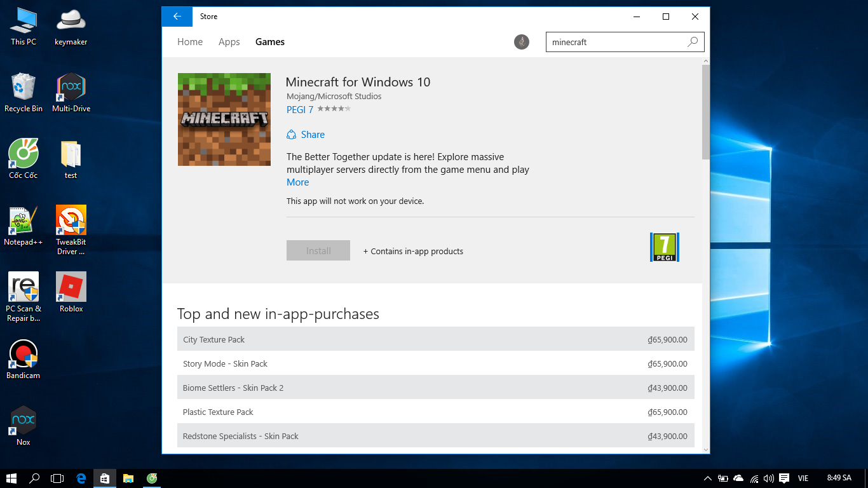Click the Store icon on taskbar
868x488 pixels.
coord(105,478)
